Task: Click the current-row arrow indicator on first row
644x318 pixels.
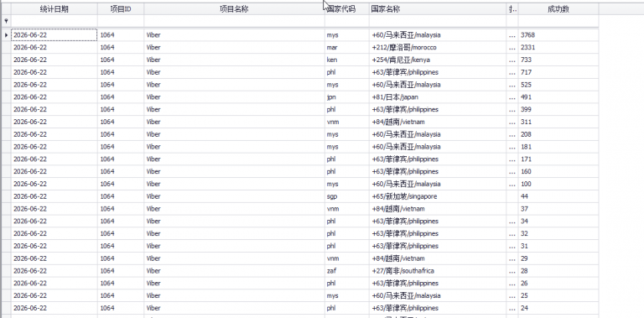Action: pyautogui.click(x=6, y=35)
